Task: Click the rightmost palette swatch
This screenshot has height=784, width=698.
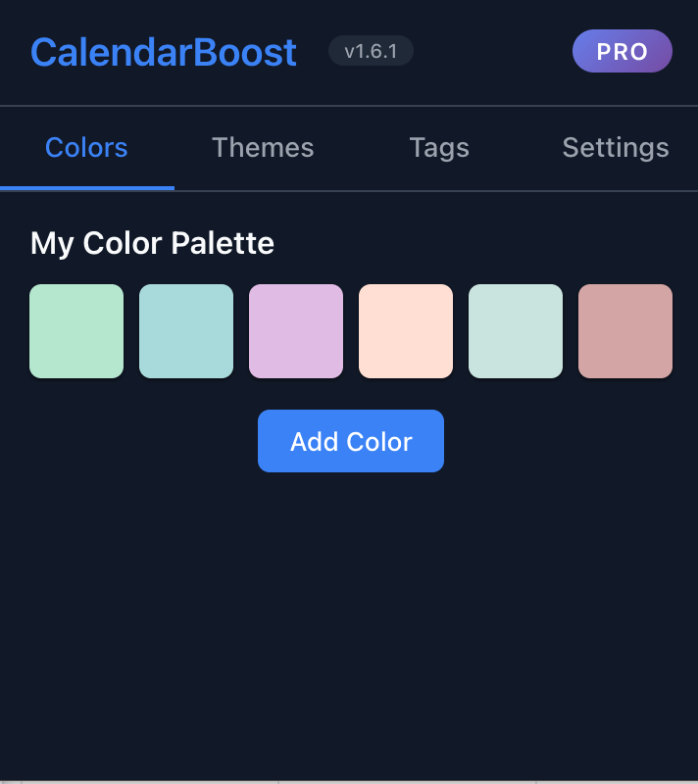Action: [624, 330]
